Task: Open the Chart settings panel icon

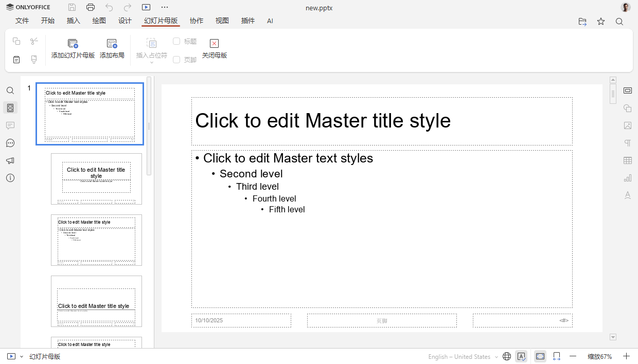Action: [628, 177]
